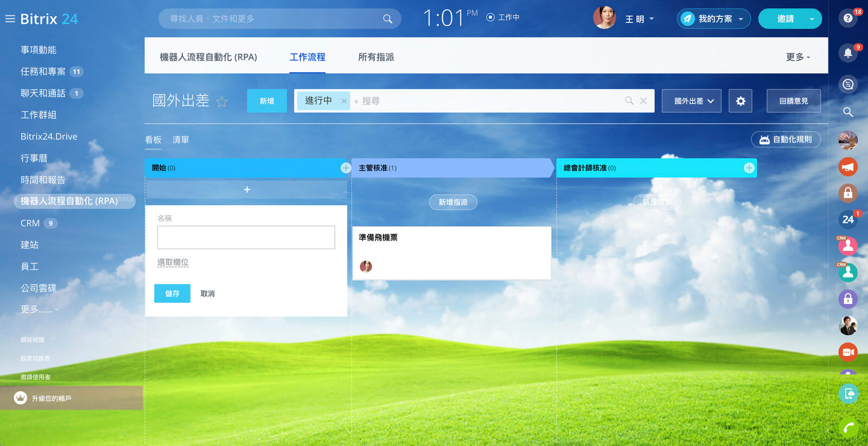
Task: Click the blue 新增 button
Action: coord(267,101)
